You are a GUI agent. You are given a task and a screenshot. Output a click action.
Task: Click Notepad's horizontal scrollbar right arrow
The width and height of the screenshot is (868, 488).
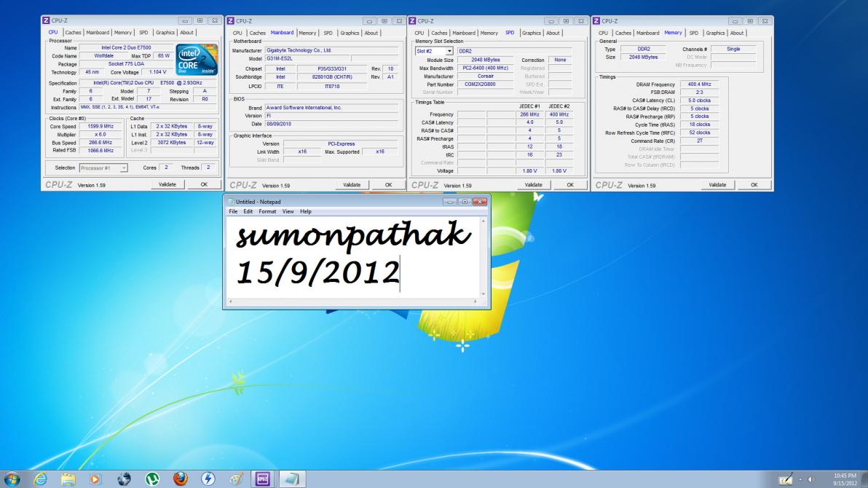476,302
